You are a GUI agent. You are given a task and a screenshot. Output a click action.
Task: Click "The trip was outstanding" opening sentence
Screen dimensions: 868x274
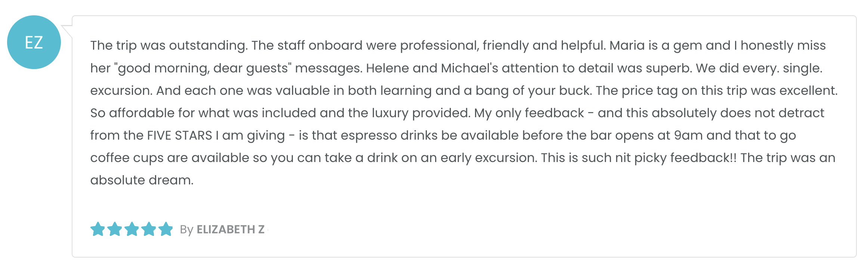[x=169, y=46]
